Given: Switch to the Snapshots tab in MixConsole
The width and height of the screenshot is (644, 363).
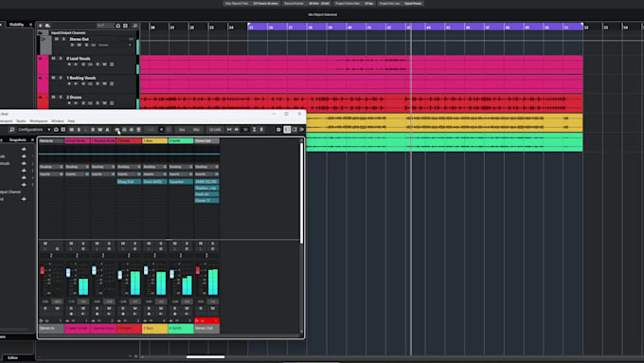Looking at the screenshot, I should (x=18, y=139).
